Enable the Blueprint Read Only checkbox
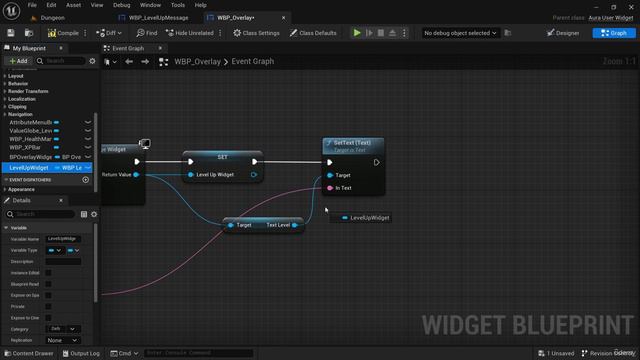The height and width of the screenshot is (360, 640). point(48,284)
